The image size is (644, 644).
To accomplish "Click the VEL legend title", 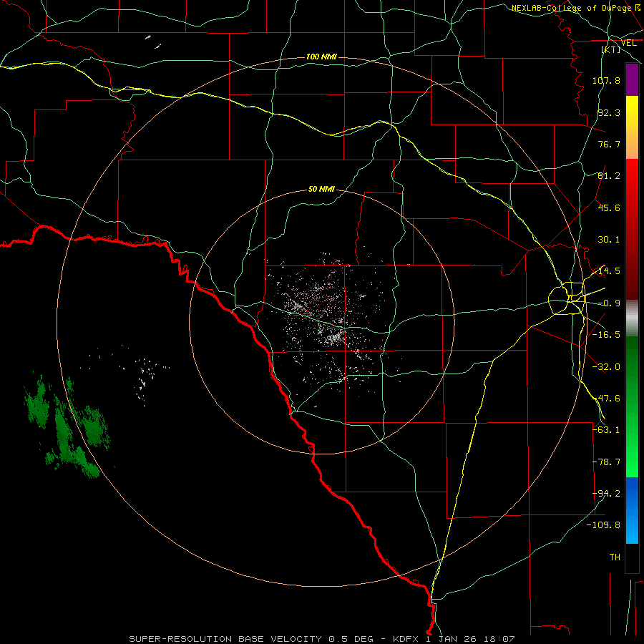I will coord(629,43).
